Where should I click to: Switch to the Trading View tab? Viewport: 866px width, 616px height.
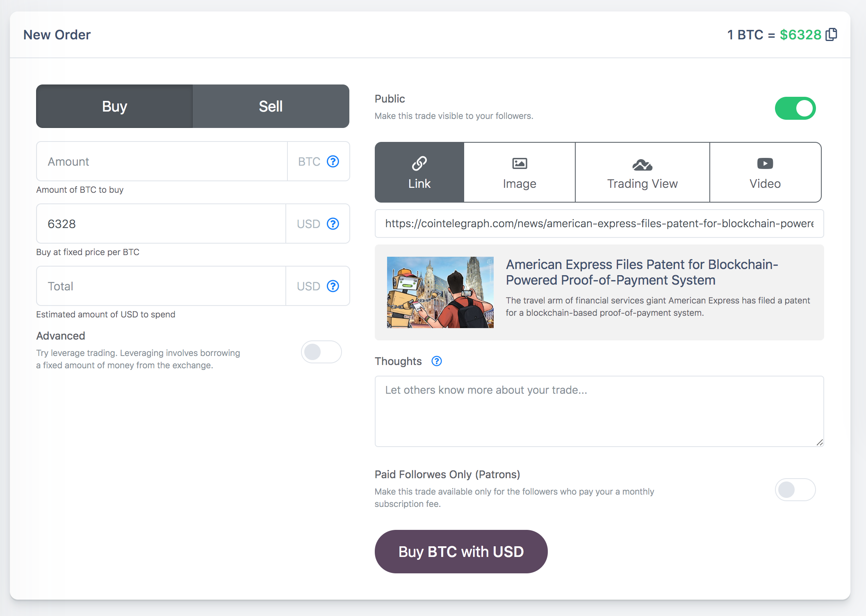tap(642, 172)
